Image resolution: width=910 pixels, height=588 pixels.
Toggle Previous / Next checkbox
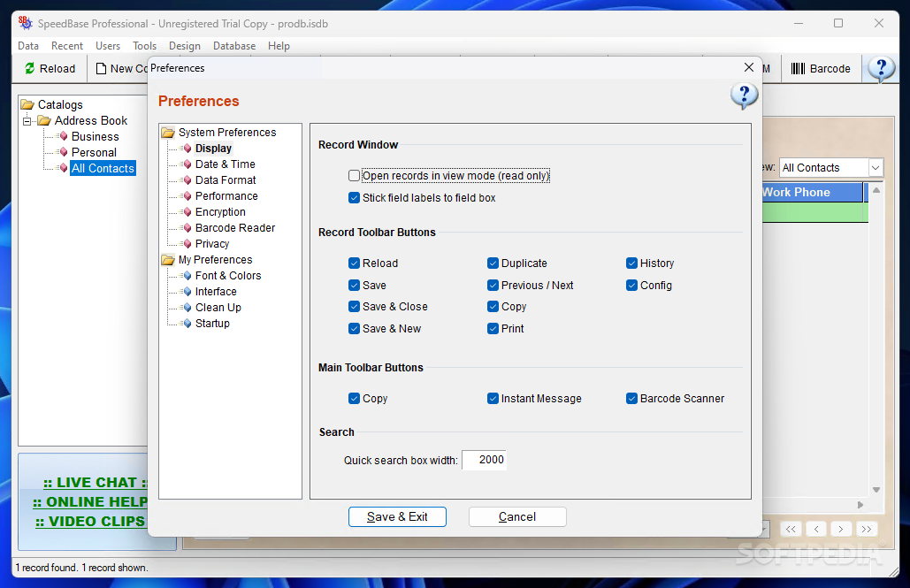click(x=493, y=285)
